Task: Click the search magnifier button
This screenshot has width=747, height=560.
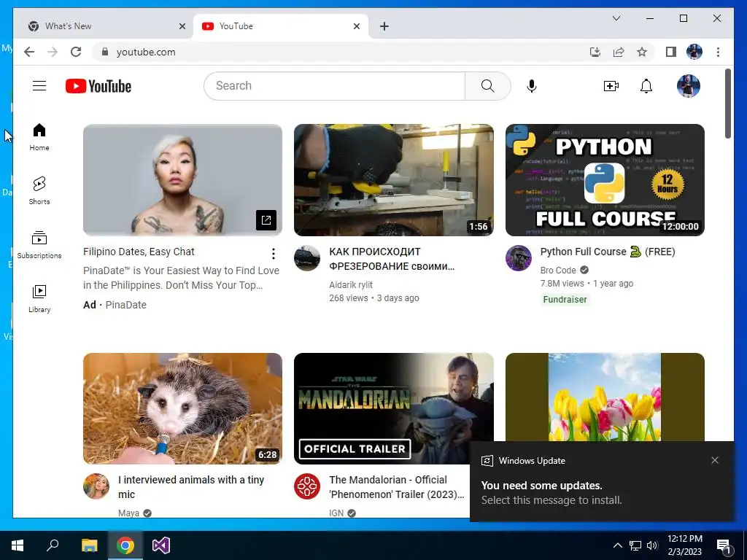Action: click(488, 86)
